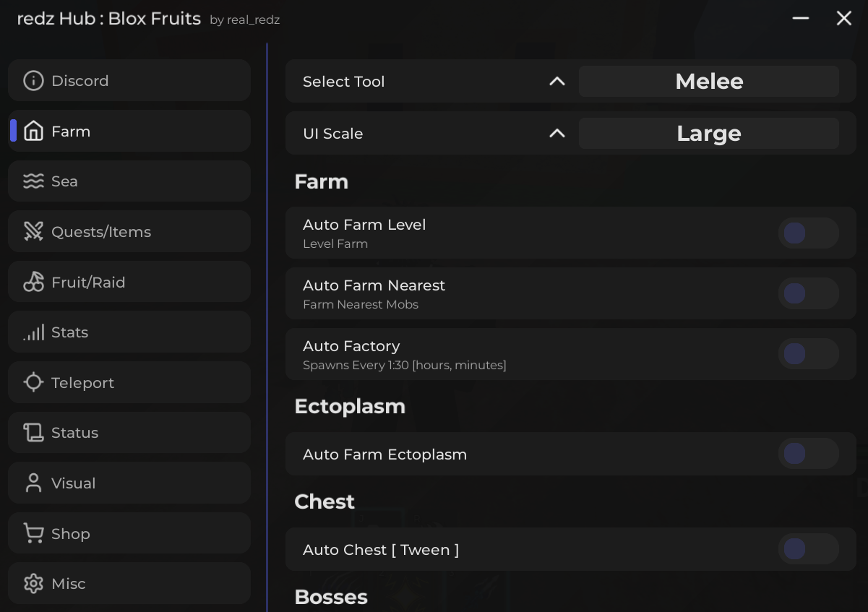Enable Auto Farm Ectoplasm switch

click(808, 454)
